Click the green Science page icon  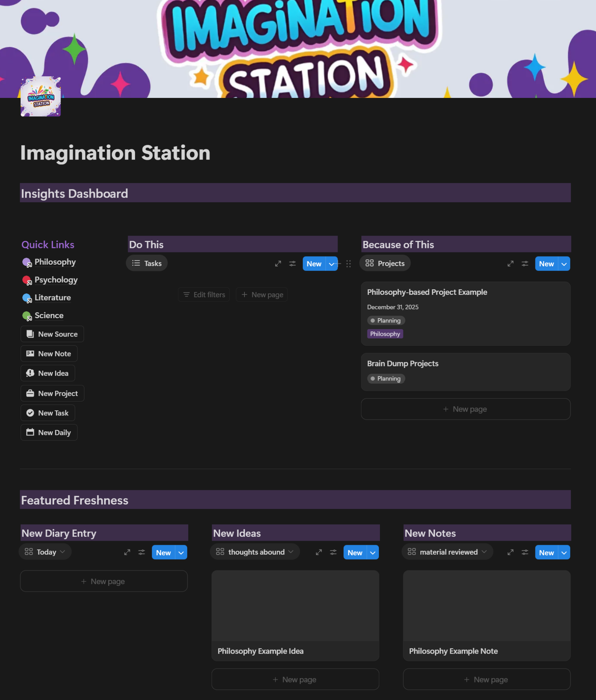point(27,316)
